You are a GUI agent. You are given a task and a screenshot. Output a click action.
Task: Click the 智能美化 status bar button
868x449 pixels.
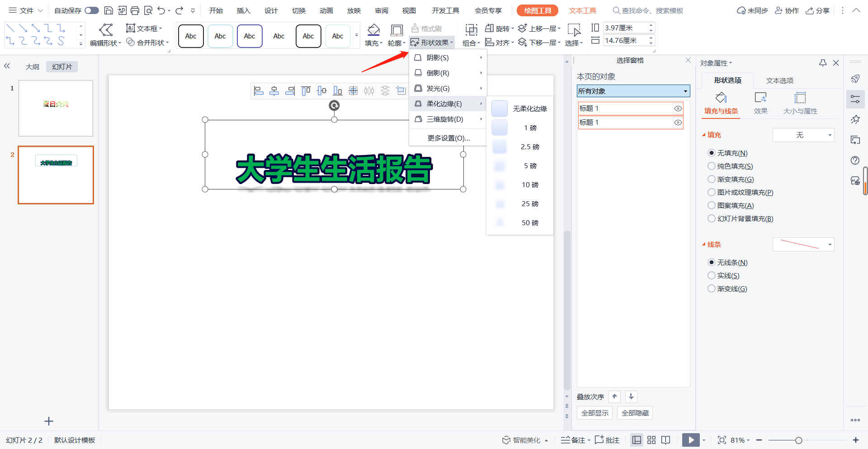click(x=525, y=440)
